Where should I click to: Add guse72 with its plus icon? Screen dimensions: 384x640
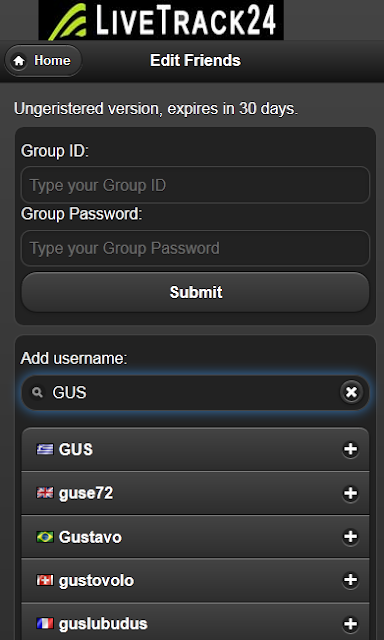[x=350, y=493]
